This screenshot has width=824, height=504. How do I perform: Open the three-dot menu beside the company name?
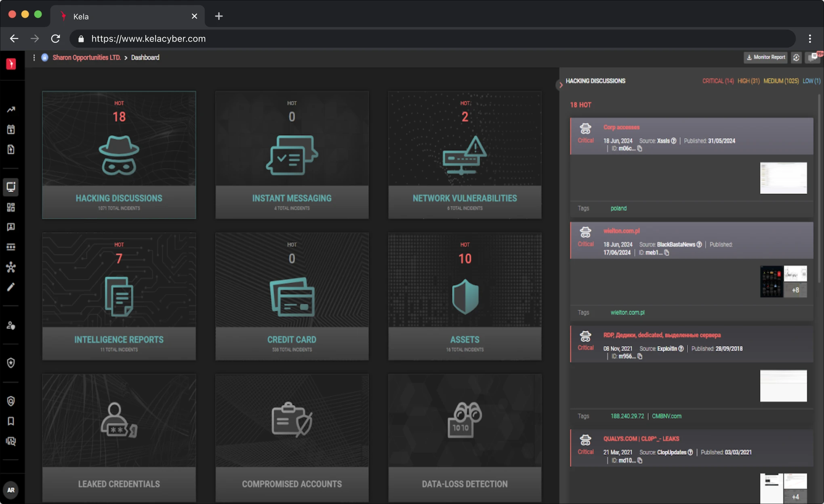[34, 58]
